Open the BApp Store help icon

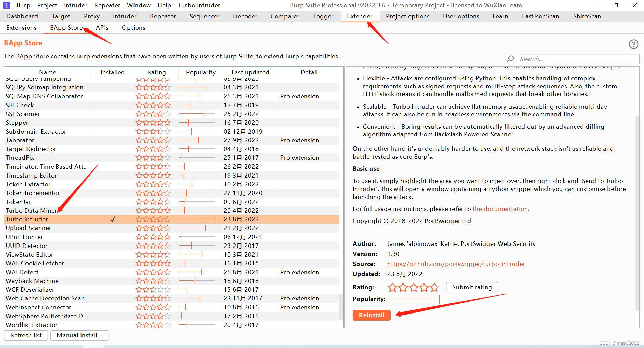(633, 44)
